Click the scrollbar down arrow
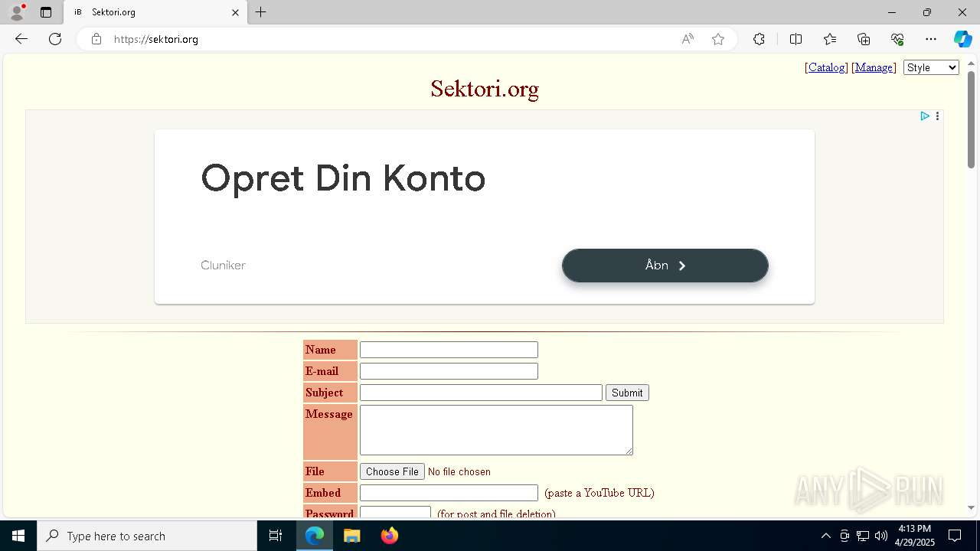 click(971, 508)
